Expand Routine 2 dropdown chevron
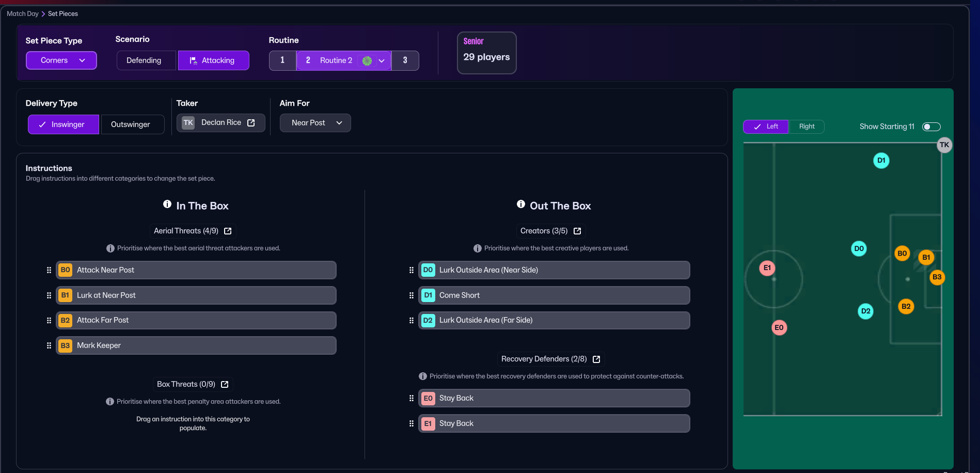Screen dimensions: 980x473 pyautogui.click(x=382, y=61)
